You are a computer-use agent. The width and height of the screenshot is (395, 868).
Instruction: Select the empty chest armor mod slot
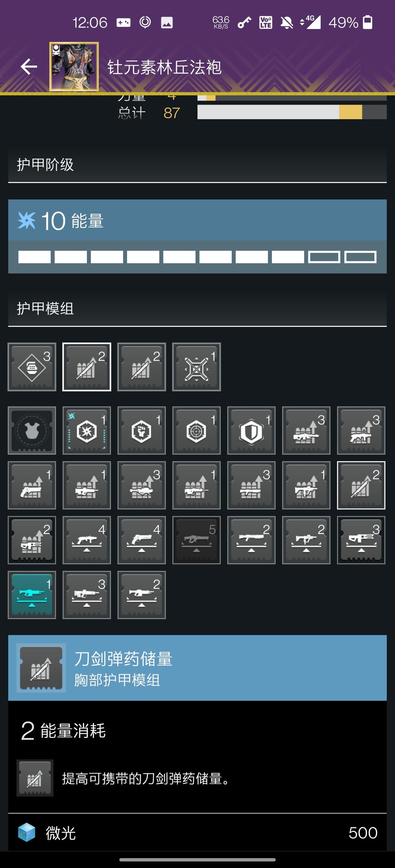pos(32,431)
